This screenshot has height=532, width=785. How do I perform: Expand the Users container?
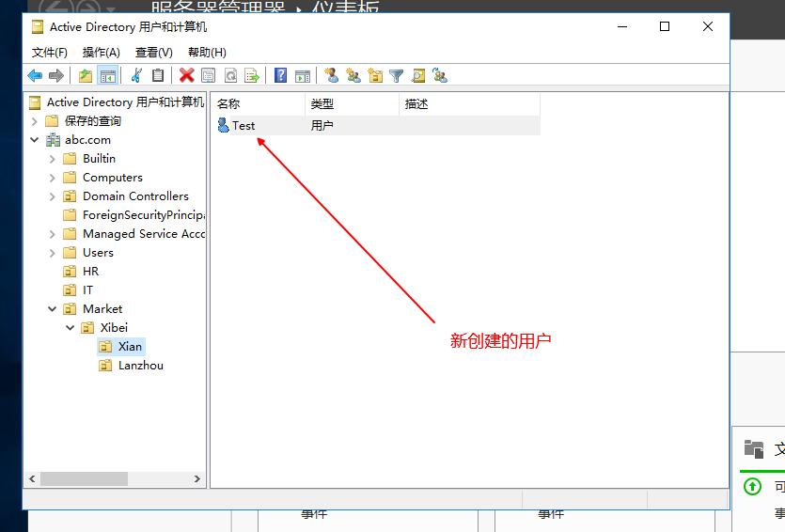(52, 253)
